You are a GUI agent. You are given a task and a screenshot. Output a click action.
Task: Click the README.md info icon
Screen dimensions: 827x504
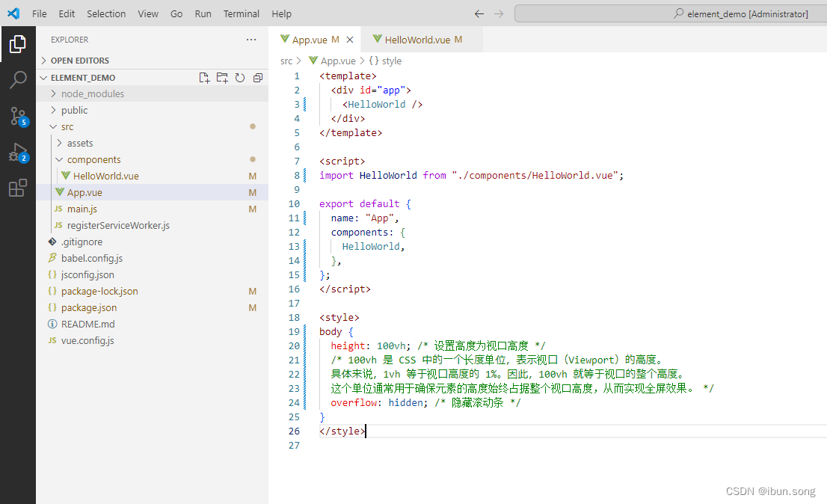click(52, 324)
